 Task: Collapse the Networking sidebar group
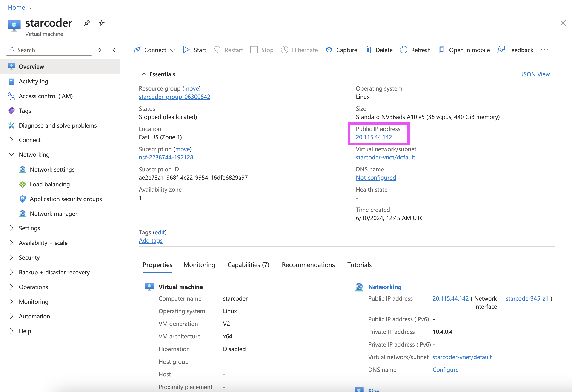(11, 154)
